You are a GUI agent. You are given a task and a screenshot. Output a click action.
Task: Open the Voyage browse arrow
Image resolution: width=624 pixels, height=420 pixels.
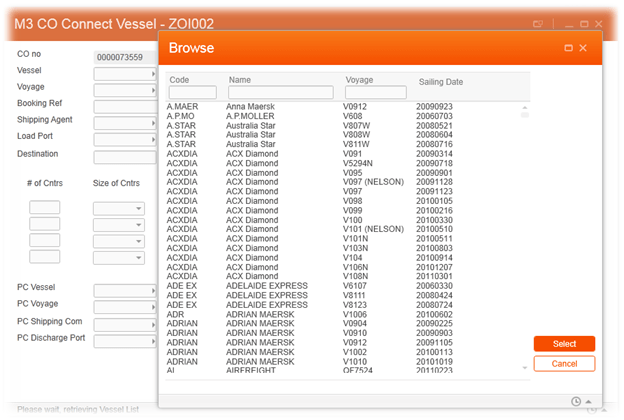tap(153, 90)
